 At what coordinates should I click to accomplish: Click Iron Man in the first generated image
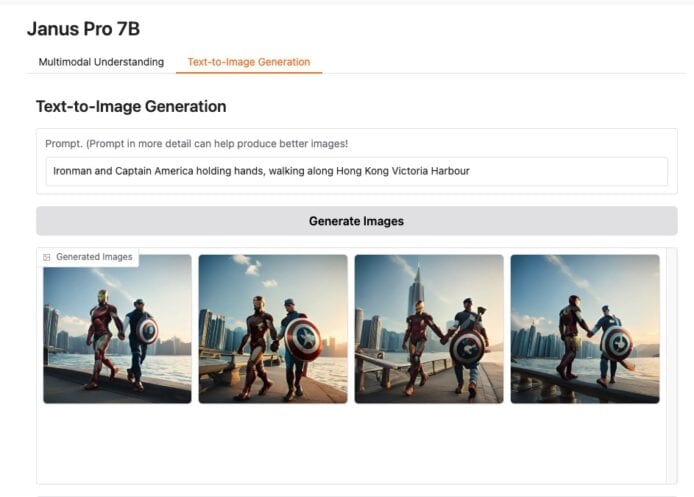(x=102, y=335)
